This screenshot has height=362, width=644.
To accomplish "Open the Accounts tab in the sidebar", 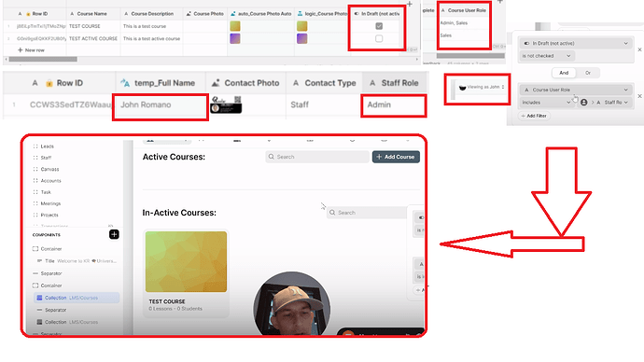I will (50, 181).
